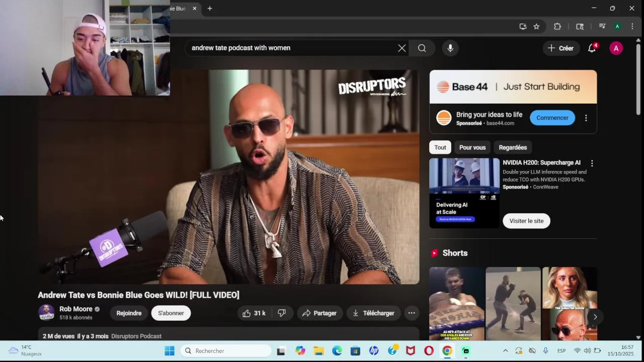Click Visiter le site on NVIDIA ad

pyautogui.click(x=526, y=221)
